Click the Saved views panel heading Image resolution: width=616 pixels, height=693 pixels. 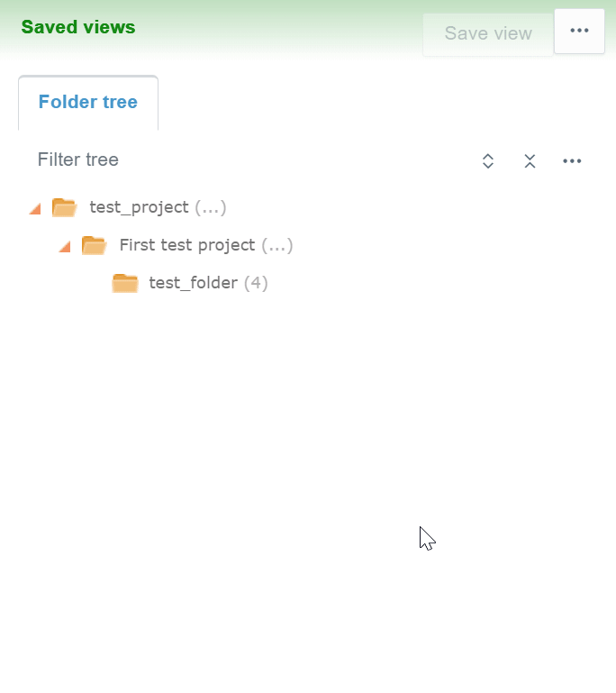click(x=78, y=27)
